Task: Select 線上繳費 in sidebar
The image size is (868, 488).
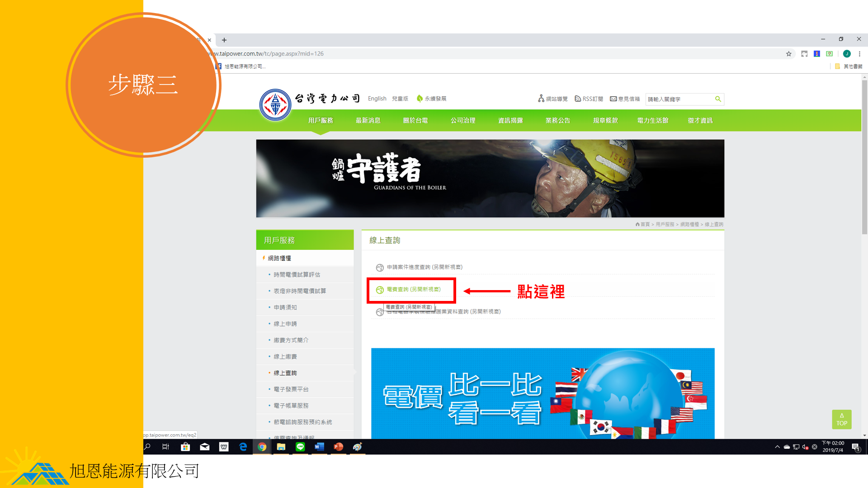Action: pos(285,357)
